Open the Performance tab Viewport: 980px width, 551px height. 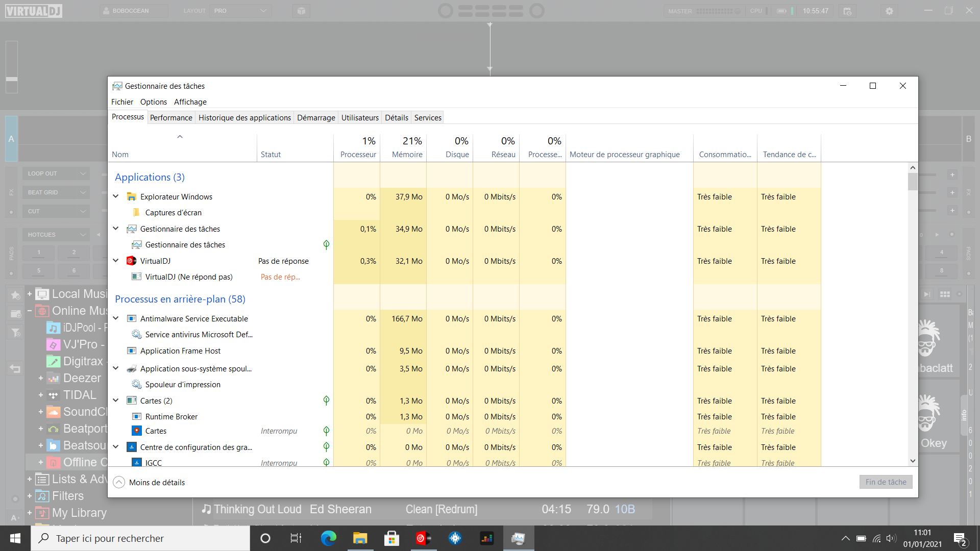(x=171, y=117)
